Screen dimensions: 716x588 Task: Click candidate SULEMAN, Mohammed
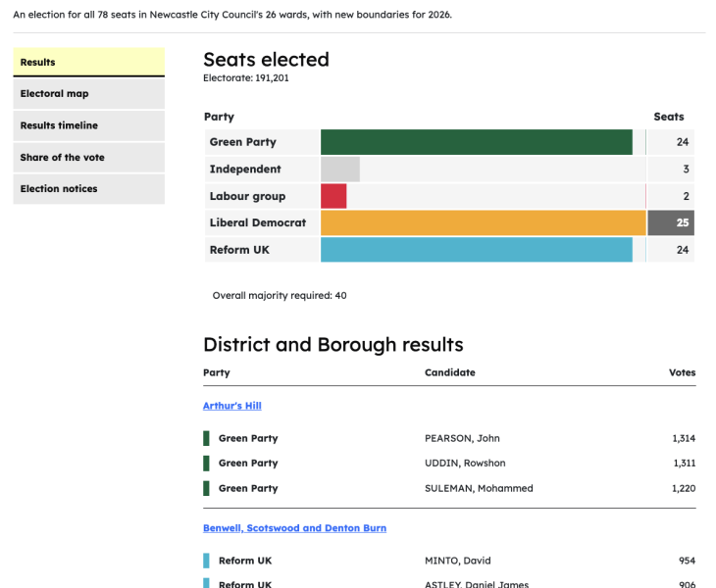tap(479, 488)
